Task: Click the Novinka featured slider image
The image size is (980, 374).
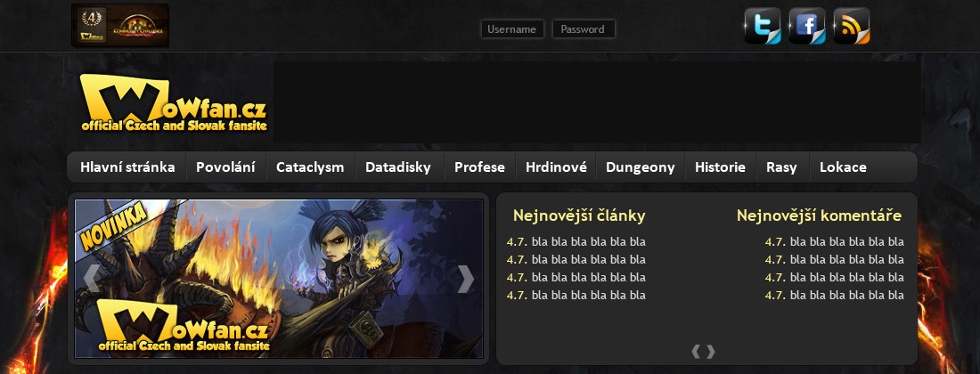Action: (279, 279)
